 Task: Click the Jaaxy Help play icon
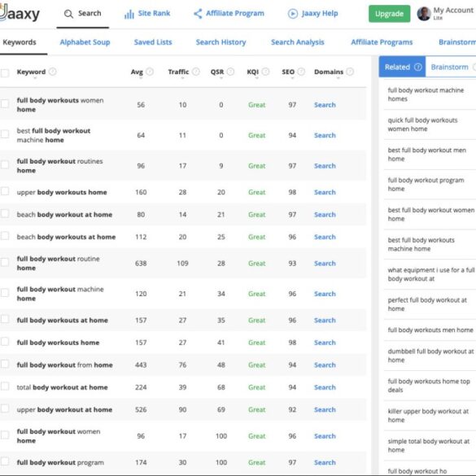tap(293, 14)
